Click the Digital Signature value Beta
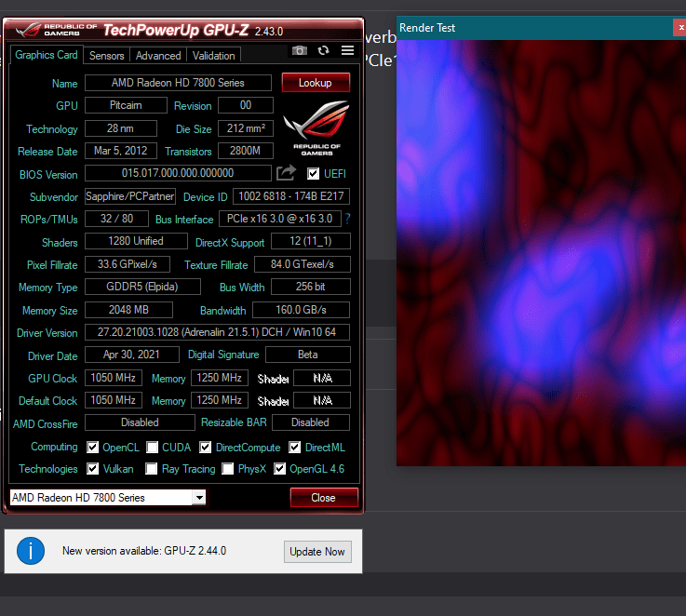The height and width of the screenshot is (616, 686). [308, 355]
